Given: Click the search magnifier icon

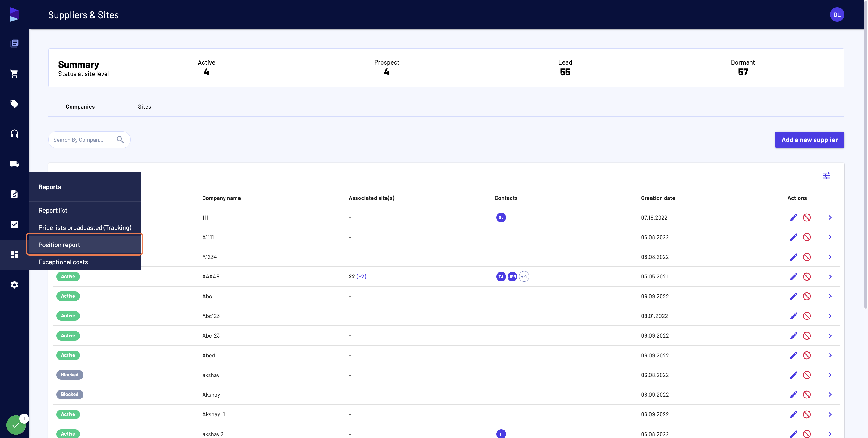Looking at the screenshot, I should [120, 140].
